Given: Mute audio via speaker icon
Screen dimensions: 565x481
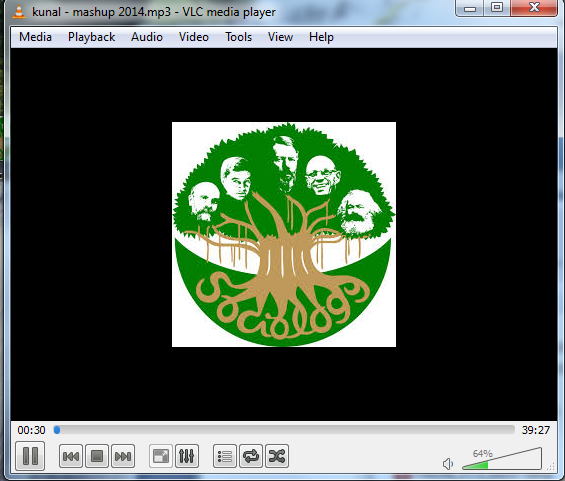Looking at the screenshot, I should (448, 464).
